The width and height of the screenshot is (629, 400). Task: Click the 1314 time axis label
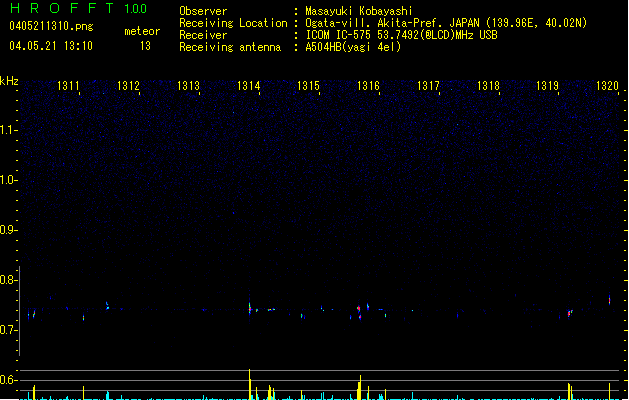[249, 85]
